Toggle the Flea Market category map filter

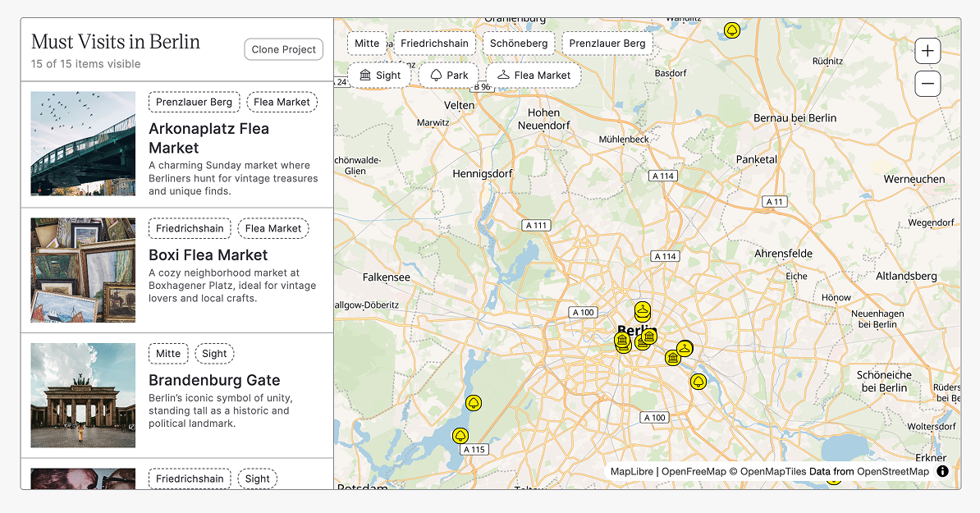tap(534, 75)
